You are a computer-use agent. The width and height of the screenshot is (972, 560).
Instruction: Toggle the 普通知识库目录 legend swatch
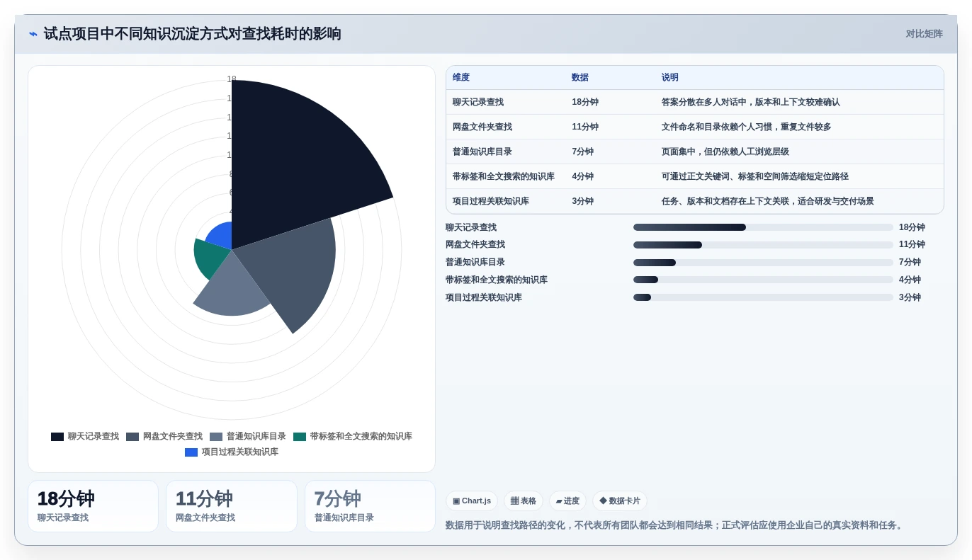pos(216,437)
